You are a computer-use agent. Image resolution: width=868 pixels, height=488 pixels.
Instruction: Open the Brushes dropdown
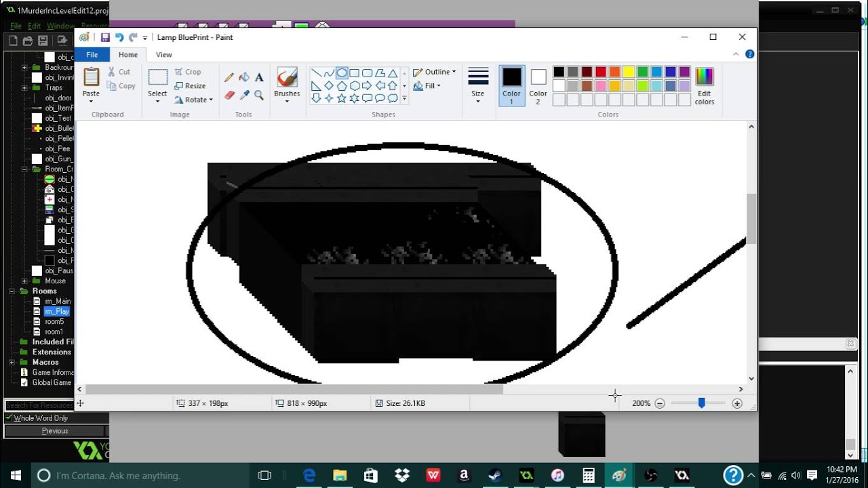click(287, 102)
